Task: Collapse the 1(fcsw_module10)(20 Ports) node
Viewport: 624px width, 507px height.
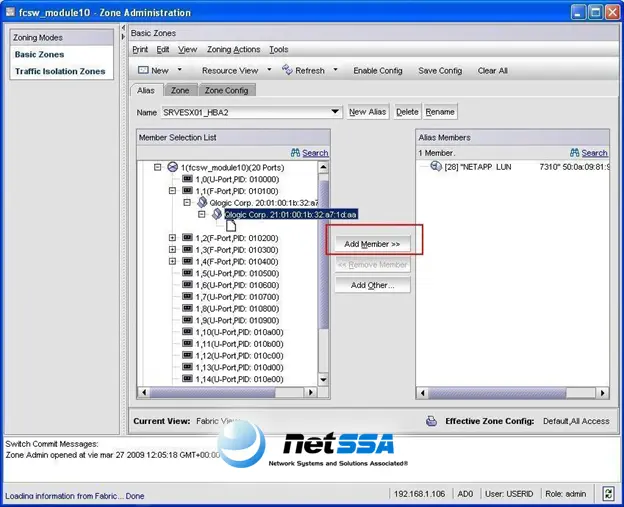Action: click(158, 167)
